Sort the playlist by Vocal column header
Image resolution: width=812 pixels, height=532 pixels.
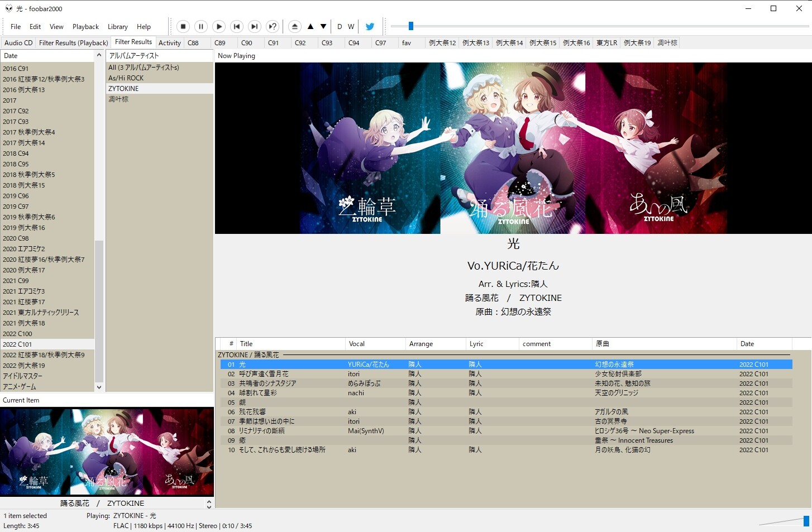pyautogui.click(x=357, y=344)
